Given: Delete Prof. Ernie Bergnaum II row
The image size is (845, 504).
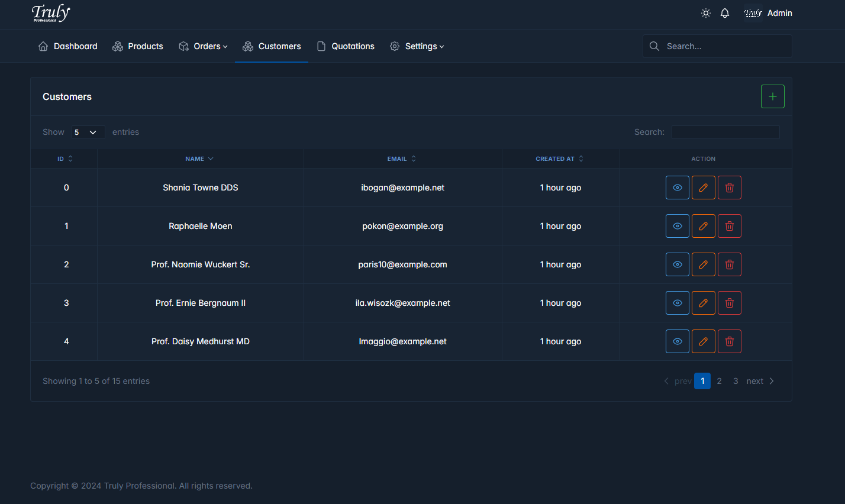Looking at the screenshot, I should (729, 303).
